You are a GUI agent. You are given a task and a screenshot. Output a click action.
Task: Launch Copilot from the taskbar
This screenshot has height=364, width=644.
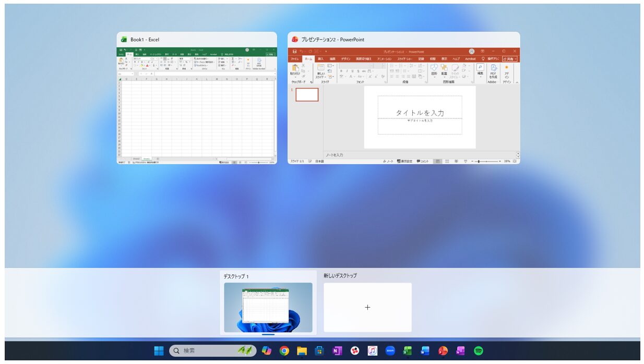click(x=267, y=351)
